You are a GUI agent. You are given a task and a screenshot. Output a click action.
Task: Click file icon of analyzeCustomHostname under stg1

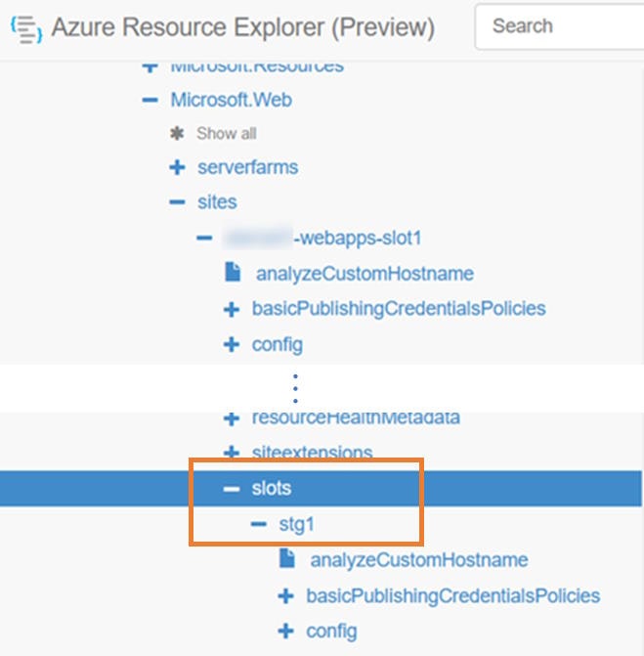click(287, 558)
